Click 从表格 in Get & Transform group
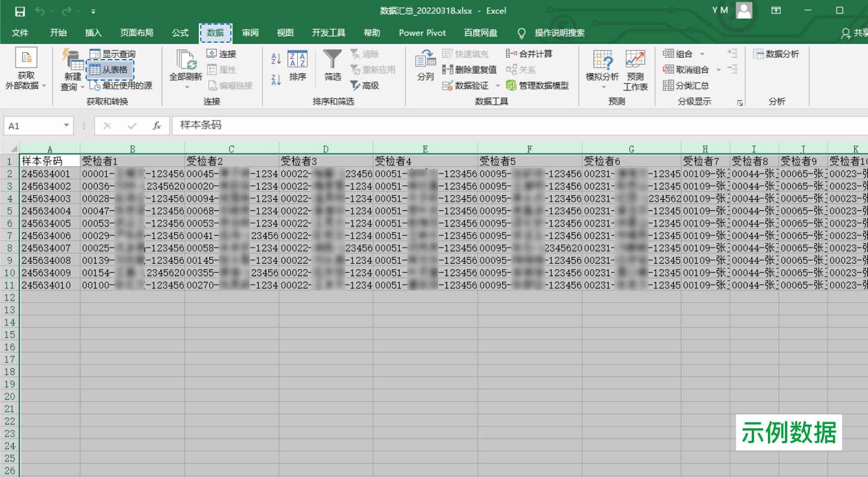 coord(110,70)
